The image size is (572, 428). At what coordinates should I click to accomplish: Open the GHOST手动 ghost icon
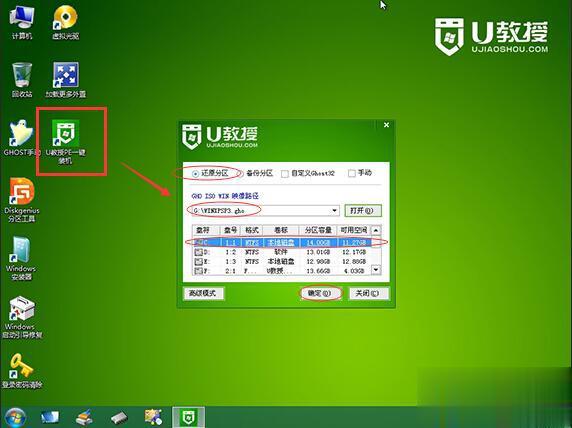[22, 138]
